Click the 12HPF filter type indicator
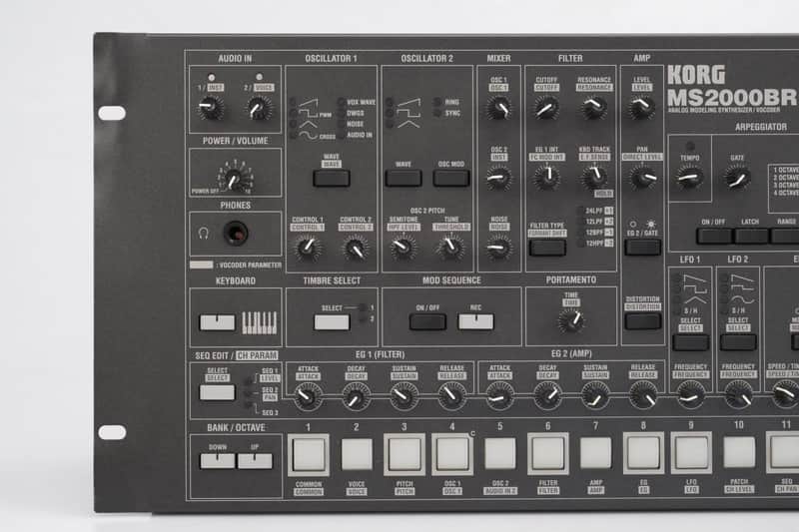Image resolution: width=799 pixels, height=532 pixels. pos(580,244)
